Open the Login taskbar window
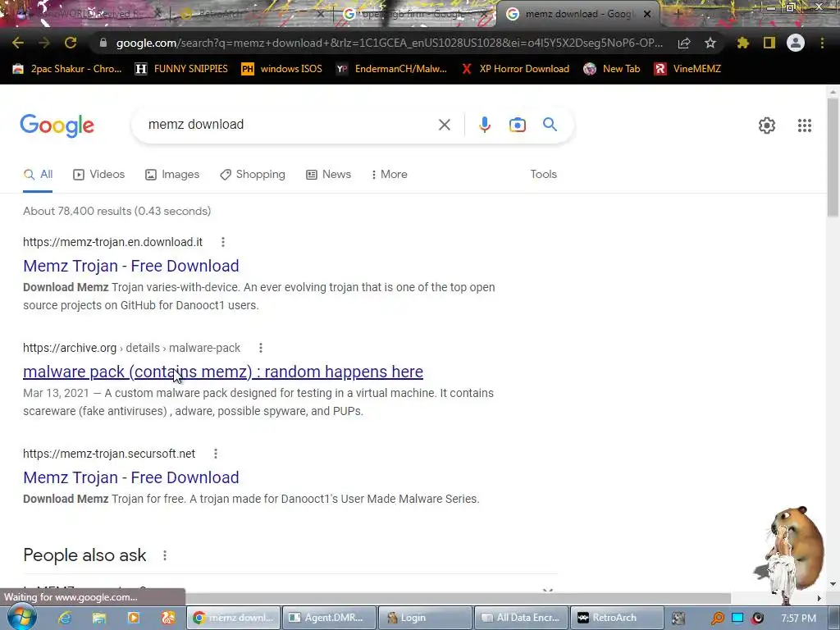The width and height of the screenshot is (840, 630). pos(426,618)
